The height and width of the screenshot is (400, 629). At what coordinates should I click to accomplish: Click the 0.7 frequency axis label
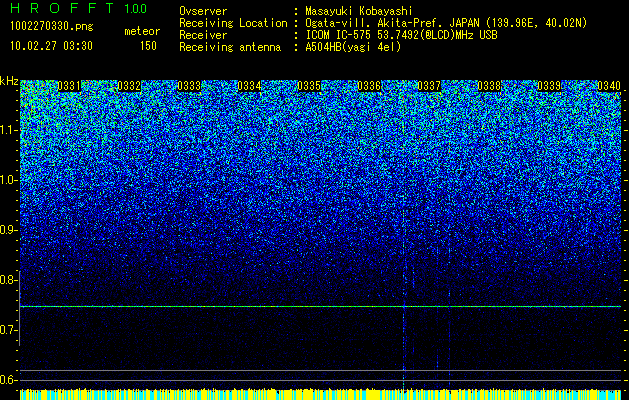point(8,330)
